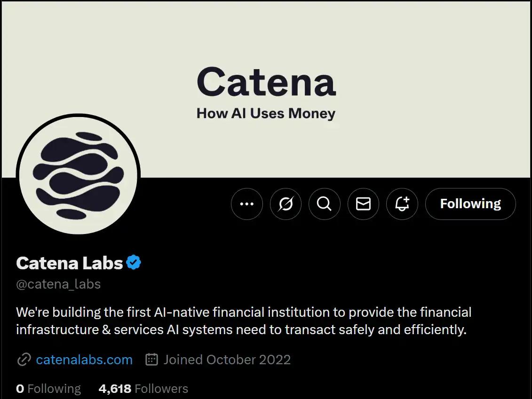Click the muted-notifications slash icon
The image size is (532, 399).
286,204
